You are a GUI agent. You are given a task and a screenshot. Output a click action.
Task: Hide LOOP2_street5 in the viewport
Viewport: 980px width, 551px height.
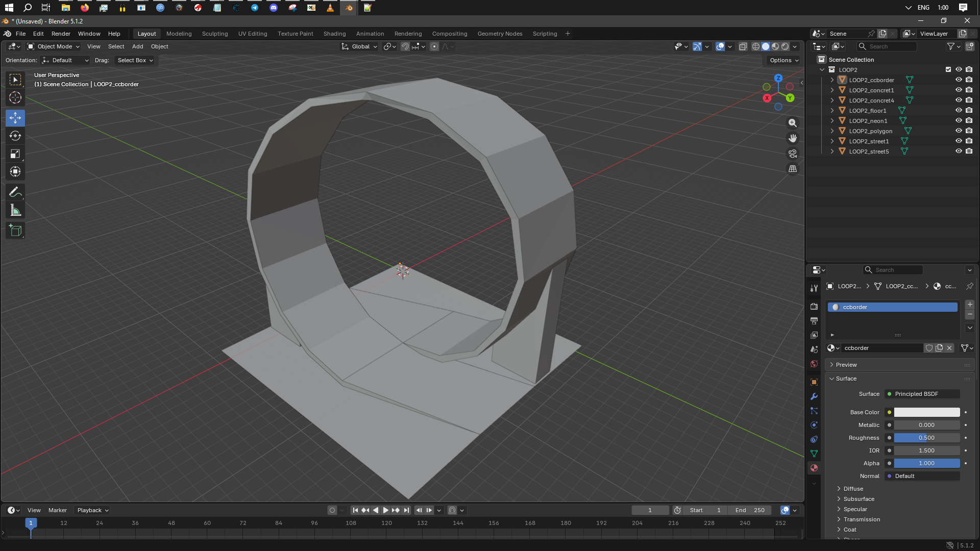[959, 152]
